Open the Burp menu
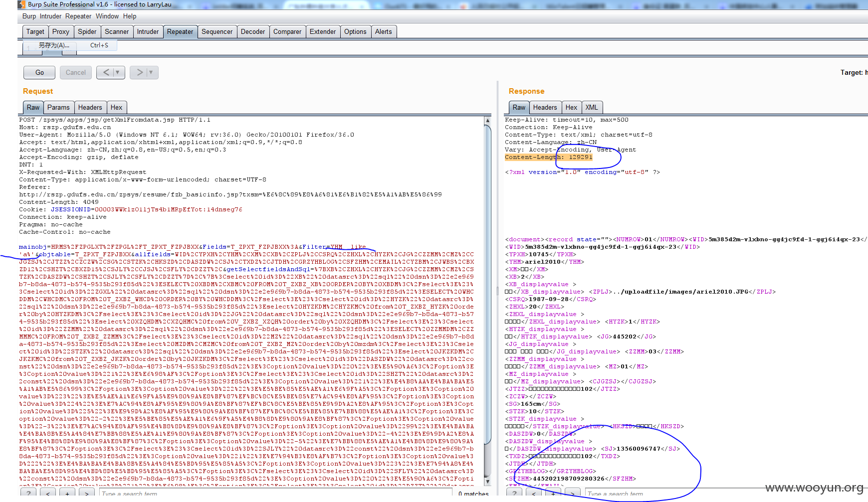Screen dimensions: 868x502 tap(29, 16)
